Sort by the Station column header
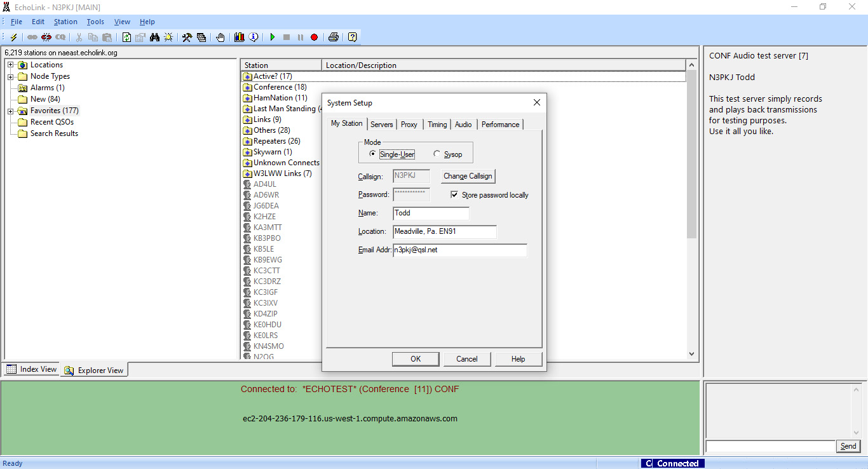 281,65
